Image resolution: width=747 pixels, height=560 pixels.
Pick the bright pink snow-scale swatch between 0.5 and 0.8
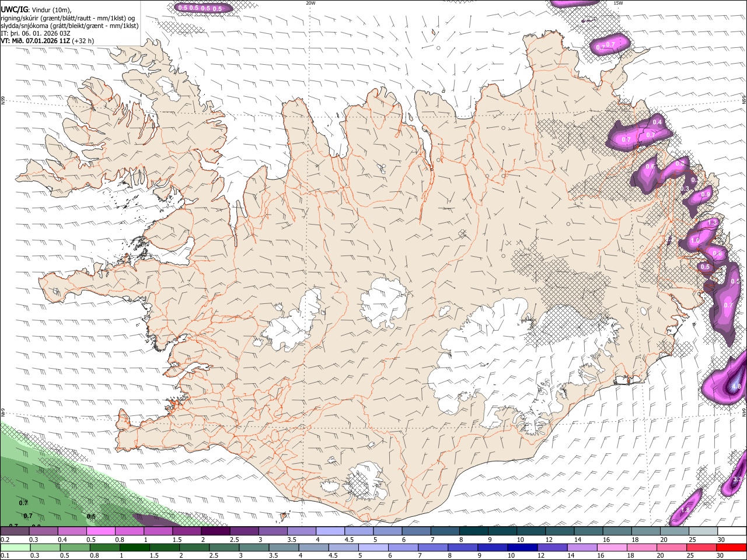point(100,532)
